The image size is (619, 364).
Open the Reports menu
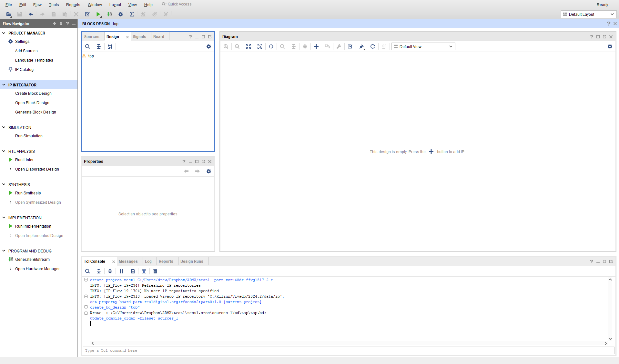coord(73,5)
